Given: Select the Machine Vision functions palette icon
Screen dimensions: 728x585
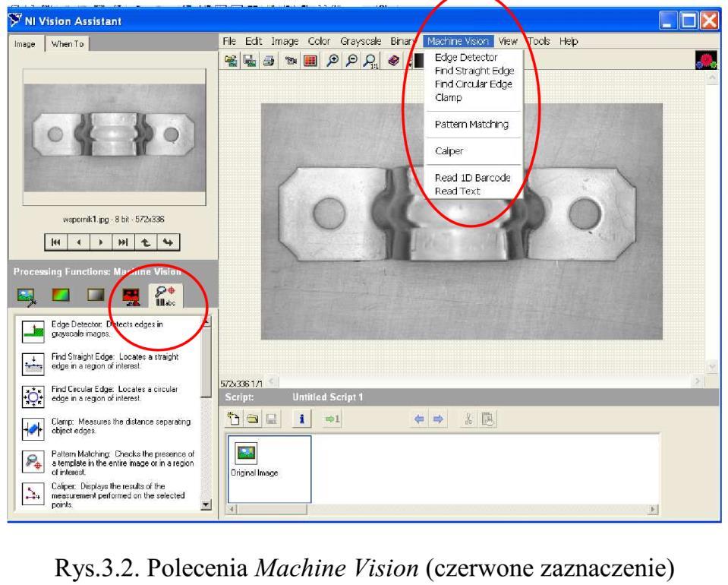Looking at the screenshot, I should [165, 296].
